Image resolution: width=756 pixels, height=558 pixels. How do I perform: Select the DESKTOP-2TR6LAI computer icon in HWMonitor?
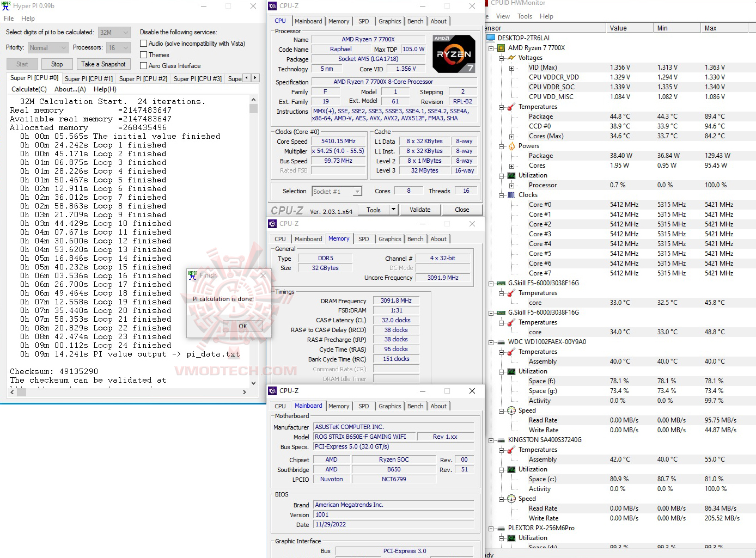(x=491, y=38)
